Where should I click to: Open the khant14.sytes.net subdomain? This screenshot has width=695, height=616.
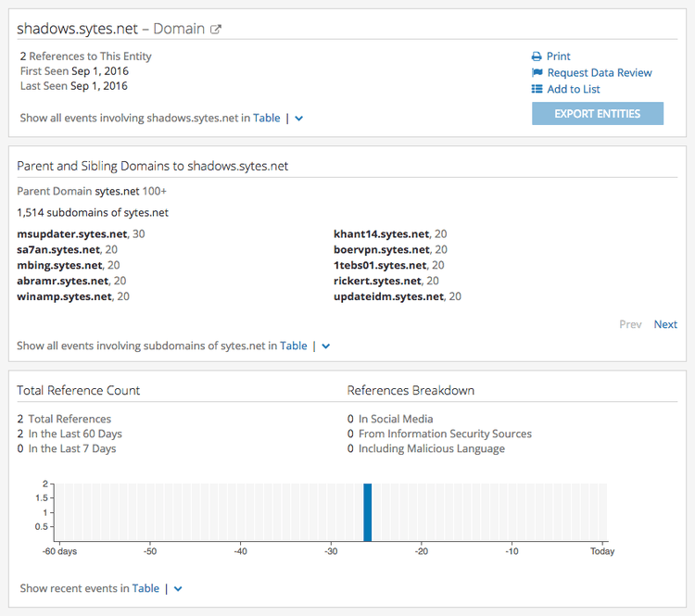click(x=381, y=234)
